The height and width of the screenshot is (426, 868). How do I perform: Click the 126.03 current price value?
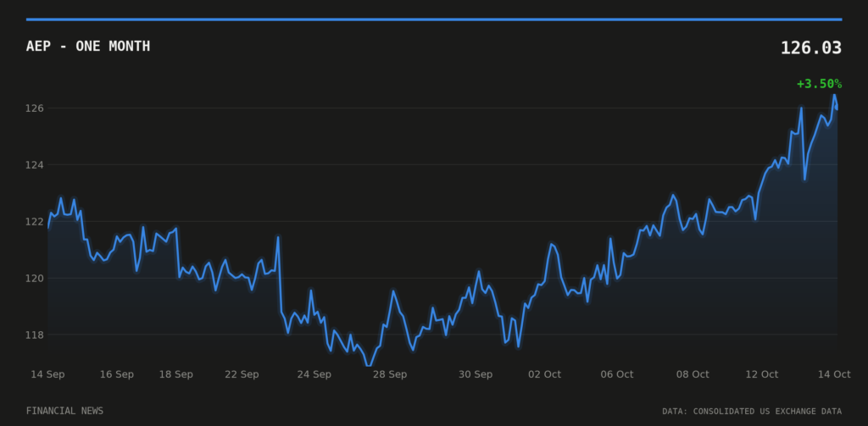[811, 48]
